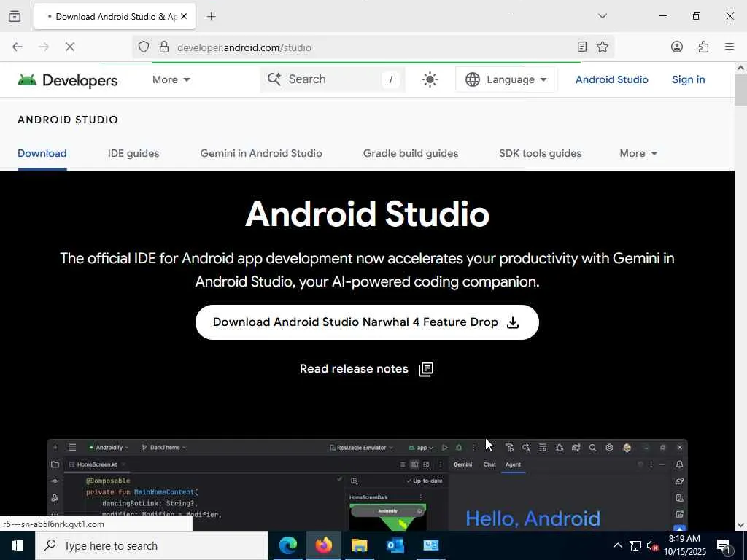
Task: Open the extensions puzzle icon
Action: (703, 47)
